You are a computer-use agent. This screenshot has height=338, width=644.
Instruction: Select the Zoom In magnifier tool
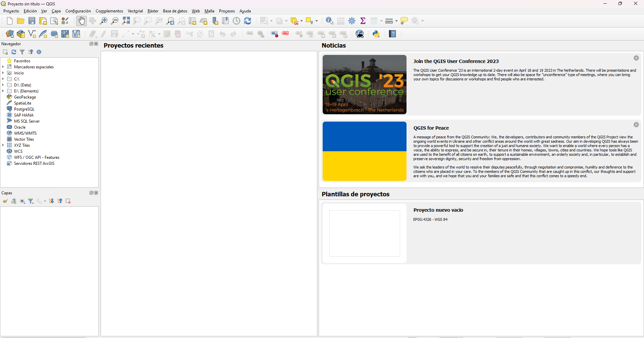pyautogui.click(x=104, y=21)
